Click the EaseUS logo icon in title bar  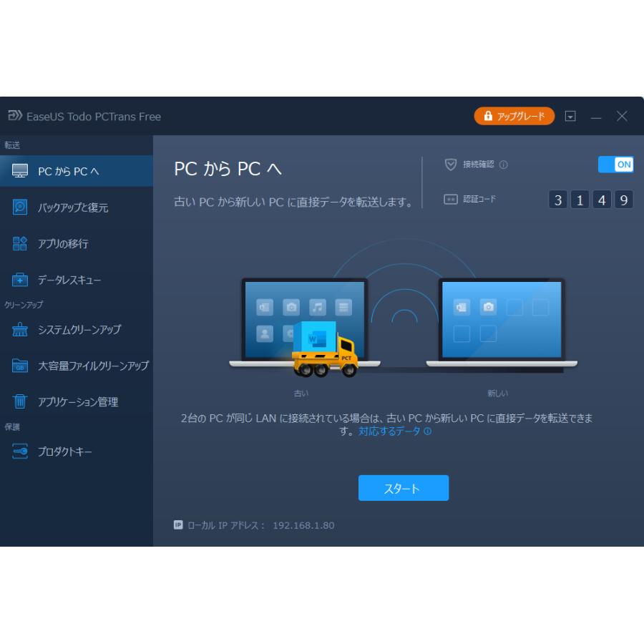coord(15,115)
